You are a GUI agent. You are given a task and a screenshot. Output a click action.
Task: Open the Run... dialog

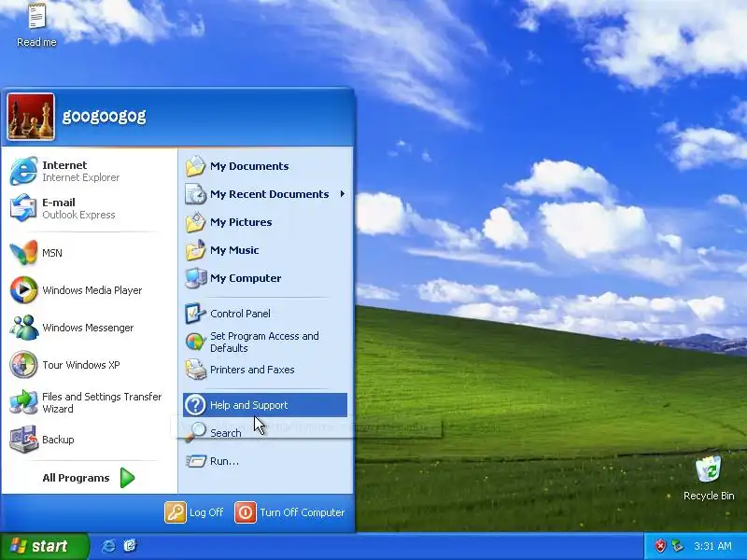[x=265, y=461]
